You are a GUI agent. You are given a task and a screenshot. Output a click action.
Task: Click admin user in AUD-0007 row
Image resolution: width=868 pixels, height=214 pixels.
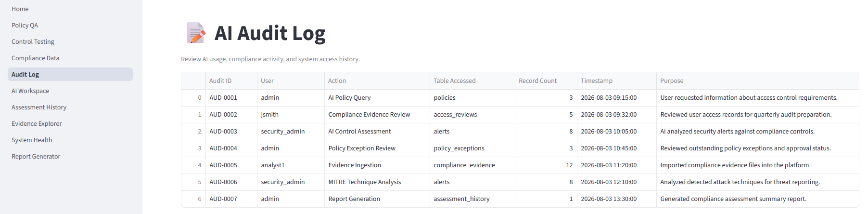click(291, 199)
